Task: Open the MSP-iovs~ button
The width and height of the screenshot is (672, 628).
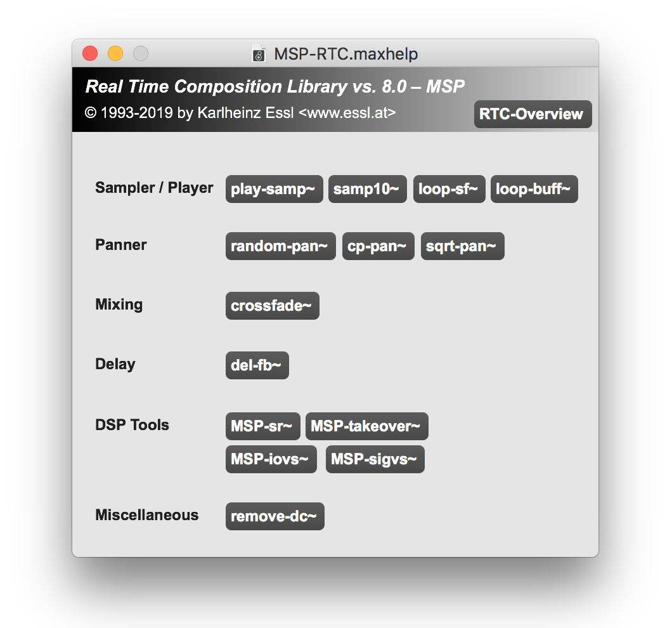Action: click(271, 459)
